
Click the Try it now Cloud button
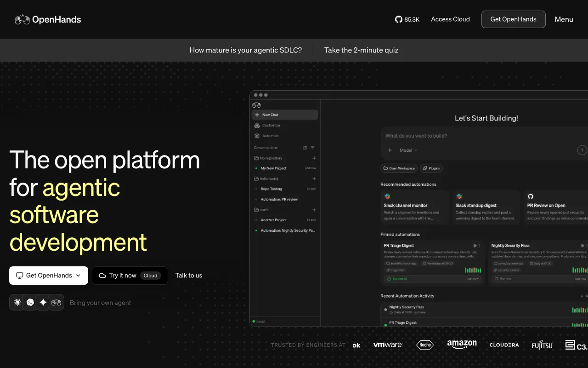click(130, 276)
